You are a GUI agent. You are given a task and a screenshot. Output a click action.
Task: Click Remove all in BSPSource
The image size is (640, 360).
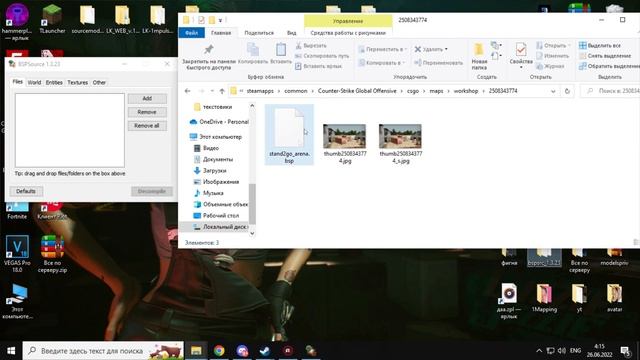pyautogui.click(x=147, y=126)
